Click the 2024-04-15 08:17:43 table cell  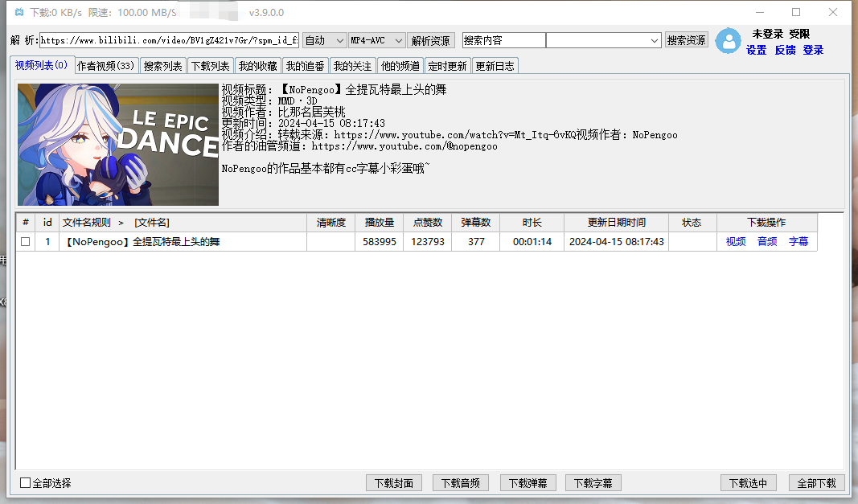pos(617,241)
